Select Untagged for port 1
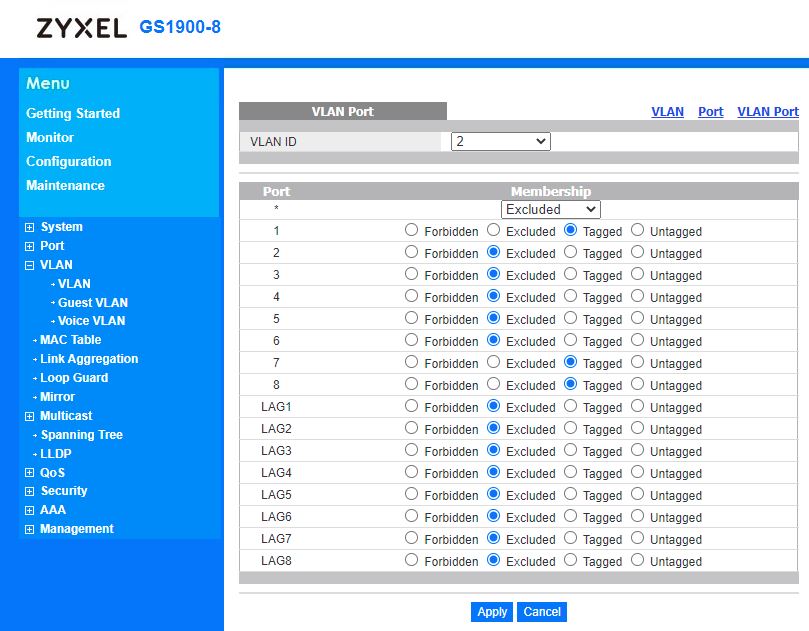This screenshot has width=809, height=631. tap(637, 230)
